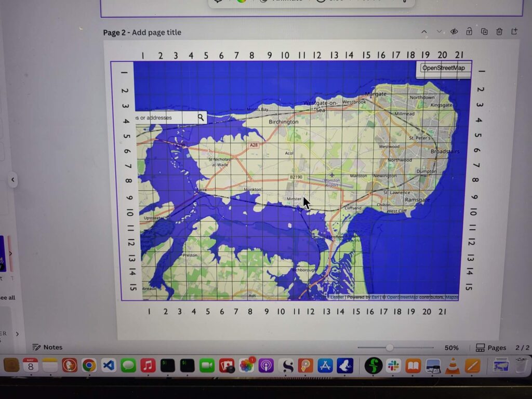Launch Visual Studio Code from the dock
The height and width of the screenshot is (399, 532).
pyautogui.click(x=109, y=365)
